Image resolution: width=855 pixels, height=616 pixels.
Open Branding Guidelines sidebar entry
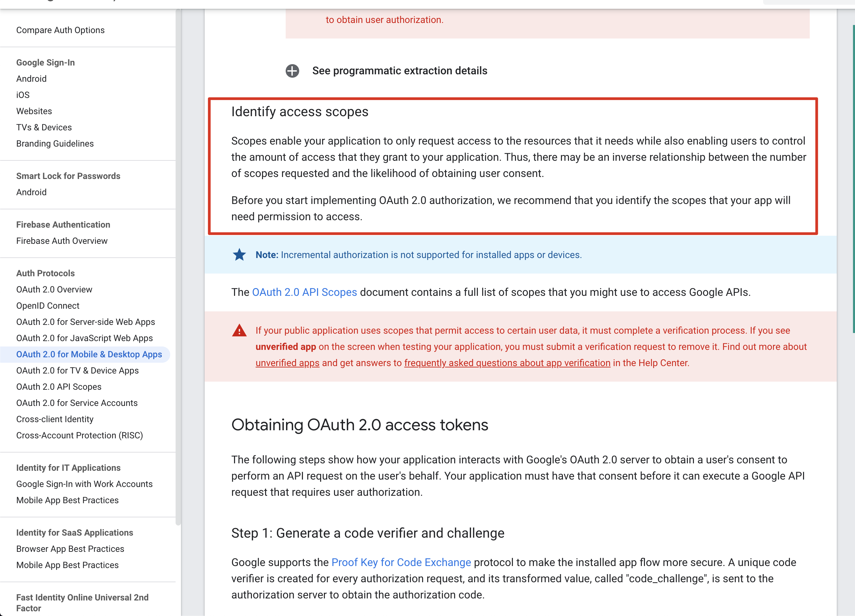point(55,144)
